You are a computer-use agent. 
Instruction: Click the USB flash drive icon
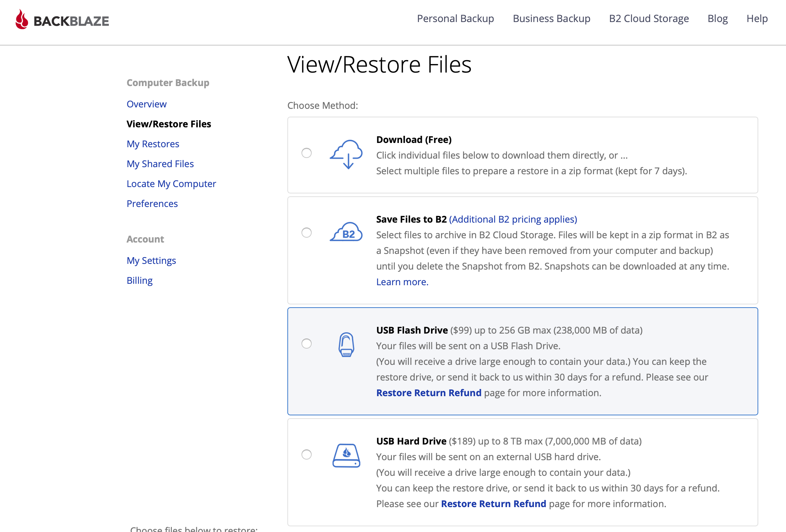346,344
